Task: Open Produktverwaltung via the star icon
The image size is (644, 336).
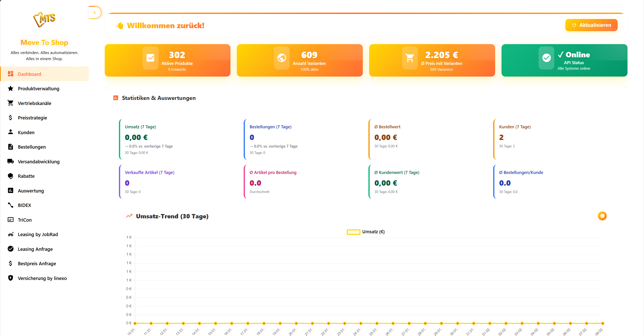Action: click(10, 88)
